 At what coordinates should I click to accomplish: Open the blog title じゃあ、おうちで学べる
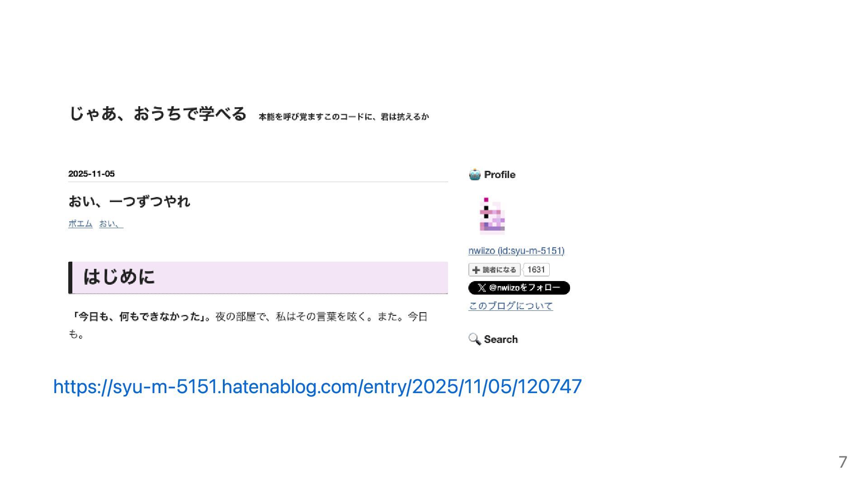pos(158,113)
